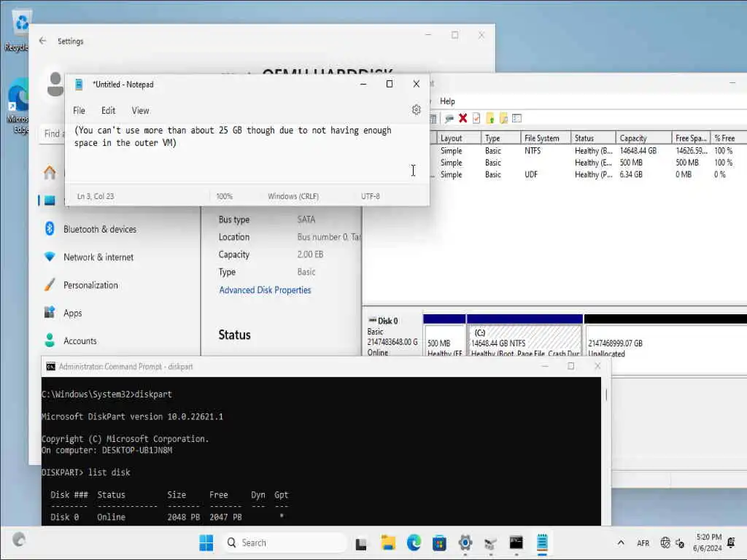747x560 pixels.
Task: Open Microsoft Store from taskbar
Action: (439, 542)
